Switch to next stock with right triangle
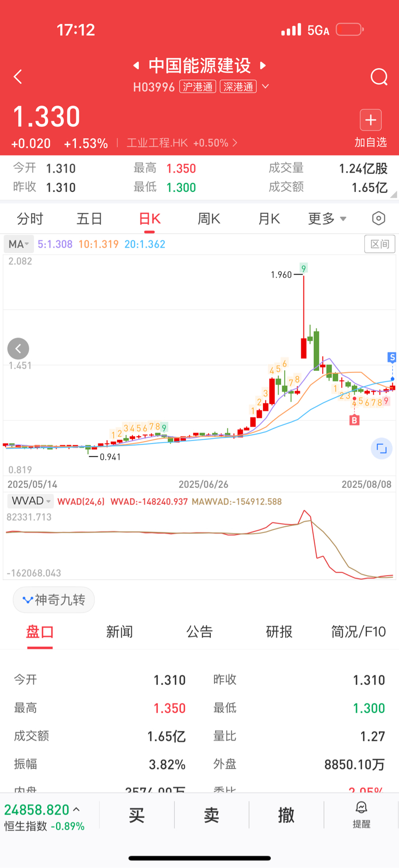Viewport: 399px width, 868px height. pos(263,66)
